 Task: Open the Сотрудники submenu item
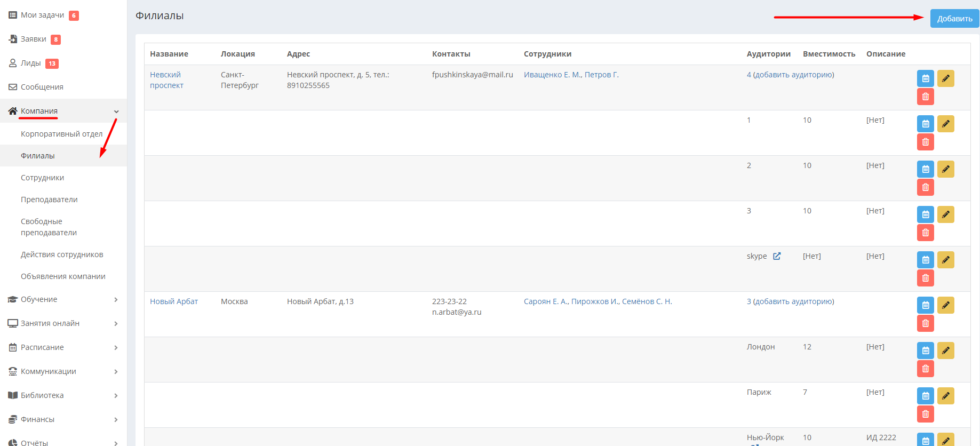pos(43,178)
